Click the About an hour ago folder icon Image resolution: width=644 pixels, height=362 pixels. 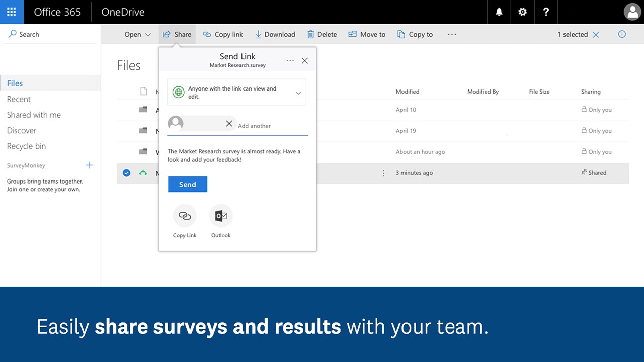tap(143, 152)
